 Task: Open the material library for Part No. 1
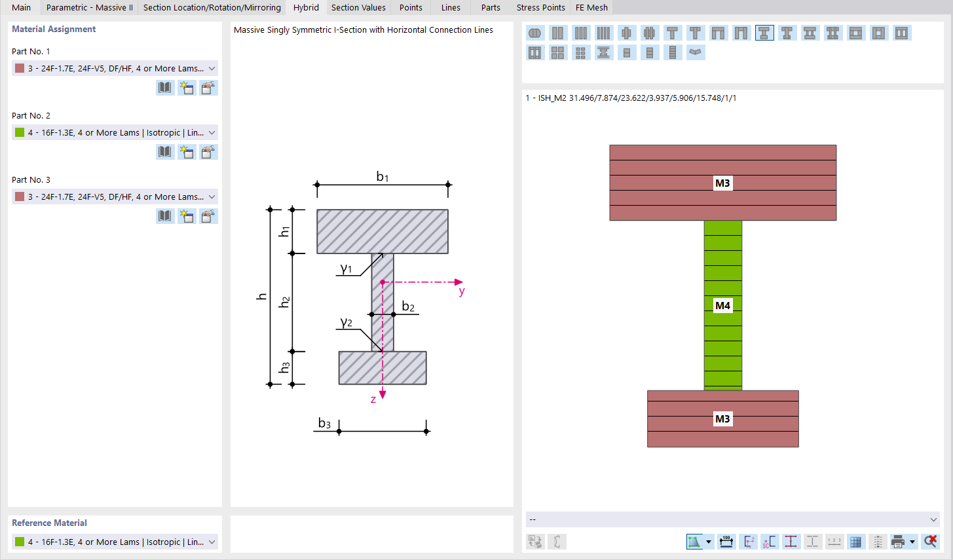pos(164,87)
